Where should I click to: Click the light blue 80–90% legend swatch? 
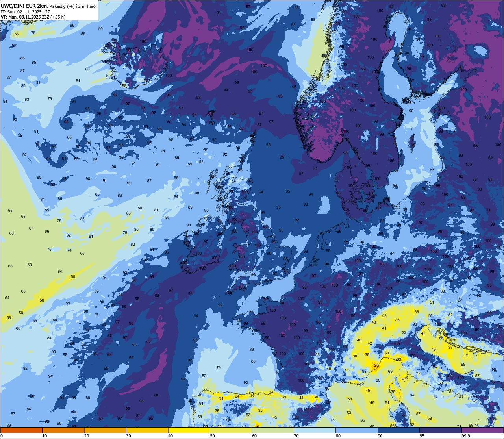357,430
